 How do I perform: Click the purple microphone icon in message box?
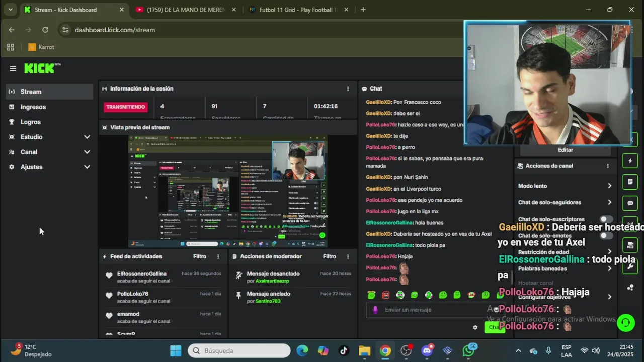click(x=375, y=310)
